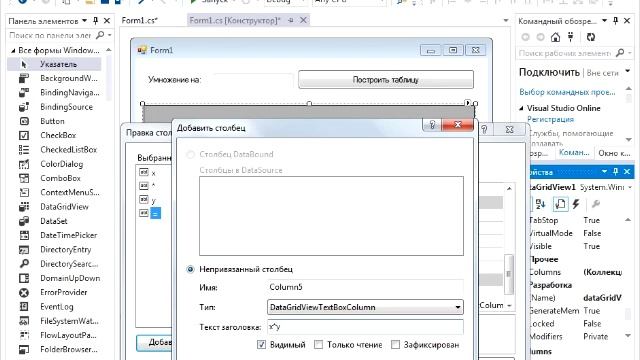Open help in the Добавить столбец dialog
This screenshot has height=360, width=640.
[432, 124]
